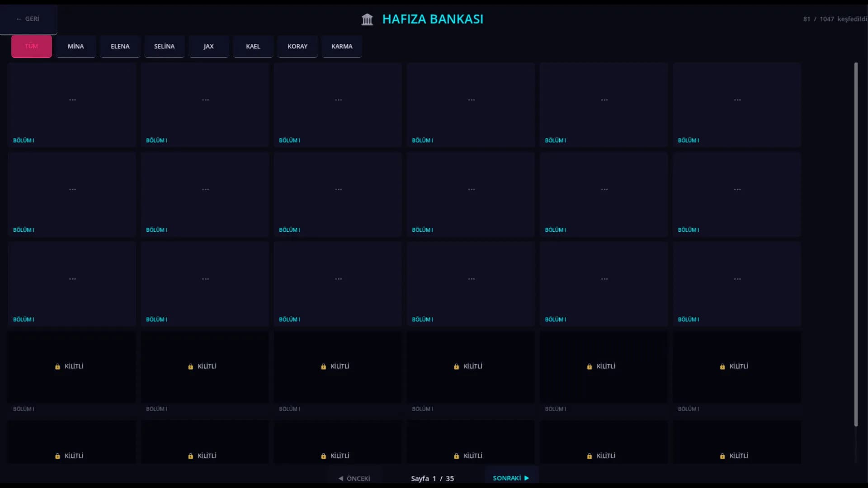
Task: Click the Sayfa 1 / 35 page indicator
Action: (433, 478)
